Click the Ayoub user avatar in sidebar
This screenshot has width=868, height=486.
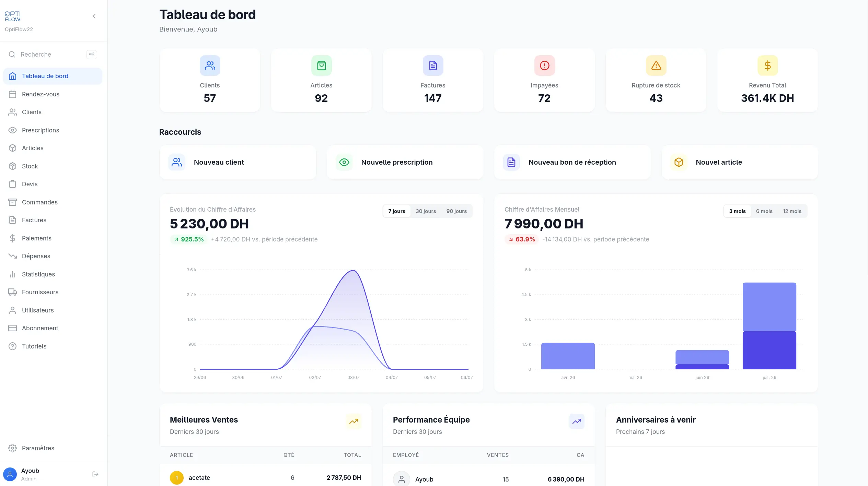coord(10,474)
